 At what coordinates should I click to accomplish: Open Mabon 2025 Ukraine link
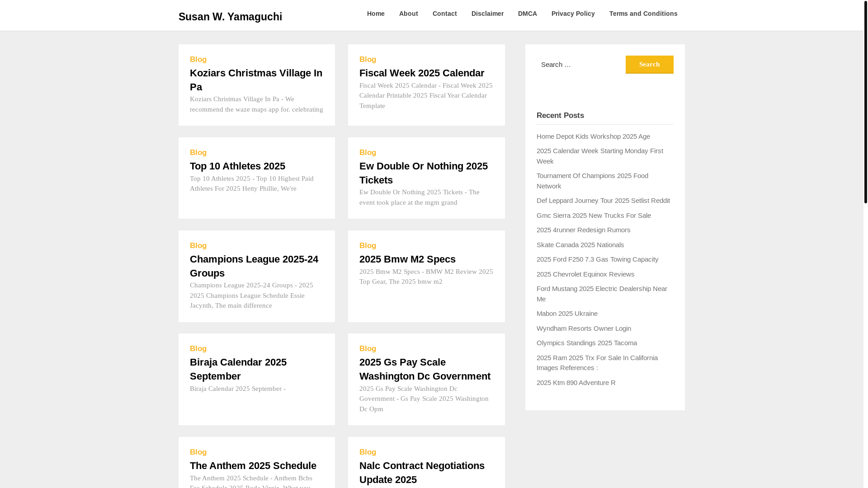(567, 313)
